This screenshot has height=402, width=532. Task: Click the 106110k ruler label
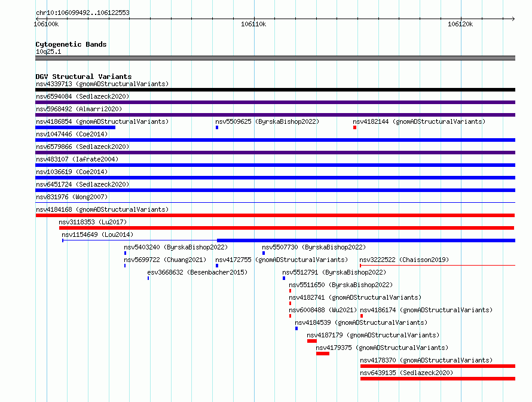tap(253, 24)
